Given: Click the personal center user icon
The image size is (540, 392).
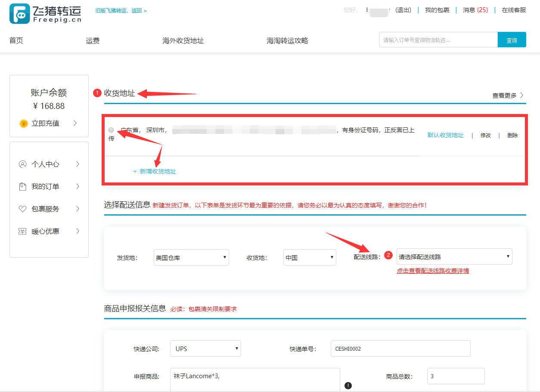Looking at the screenshot, I should click(x=22, y=164).
